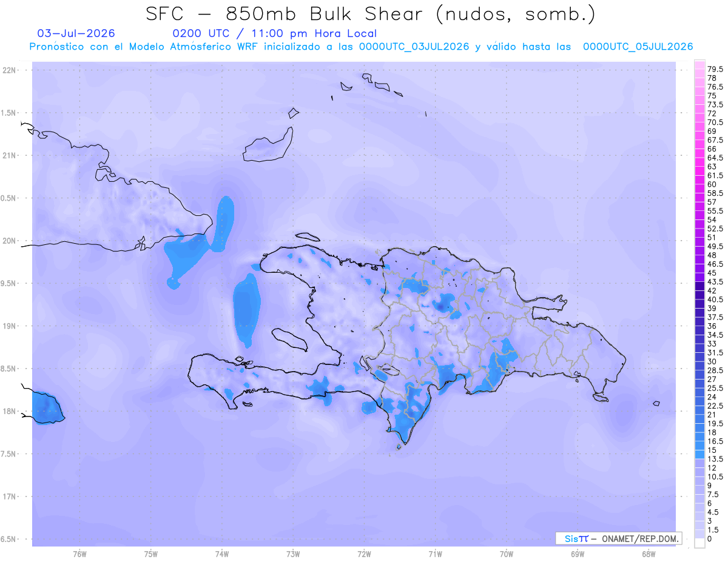The image size is (728, 562).
Task: Select the initialization stamp '0000UTC_03JUL2026'
Action: click(x=414, y=47)
